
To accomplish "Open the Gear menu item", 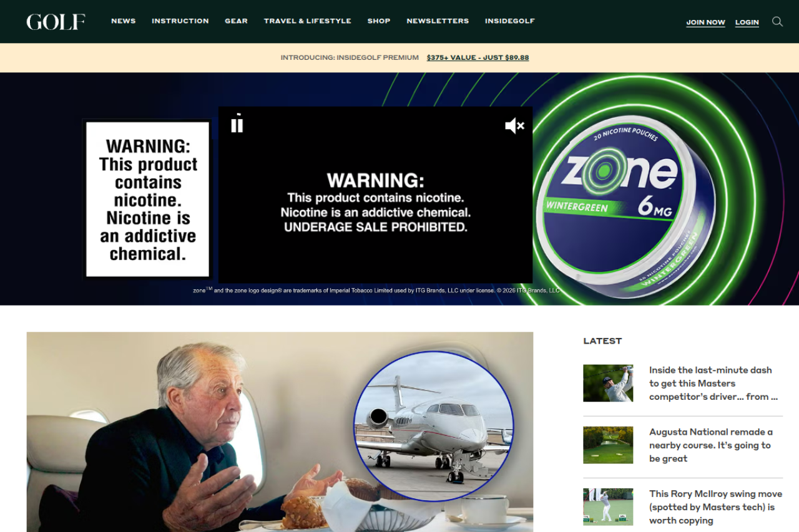I will click(237, 21).
